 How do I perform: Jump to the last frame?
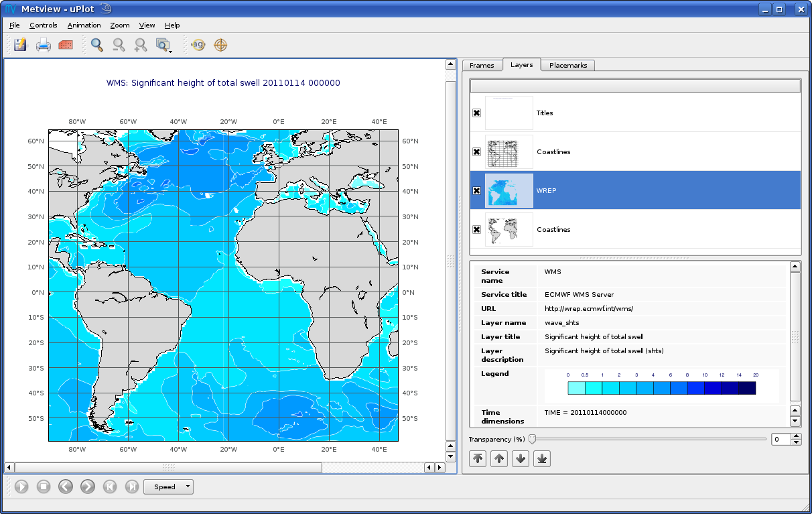coord(132,487)
